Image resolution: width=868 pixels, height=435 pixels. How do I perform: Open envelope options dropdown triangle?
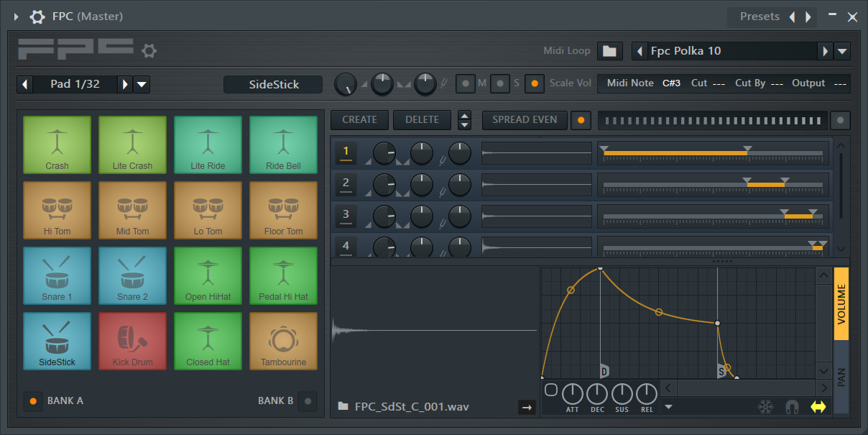(x=669, y=407)
